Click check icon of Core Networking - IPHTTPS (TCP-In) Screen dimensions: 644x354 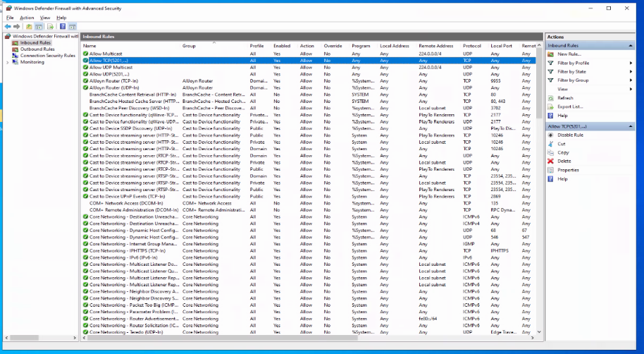point(85,251)
